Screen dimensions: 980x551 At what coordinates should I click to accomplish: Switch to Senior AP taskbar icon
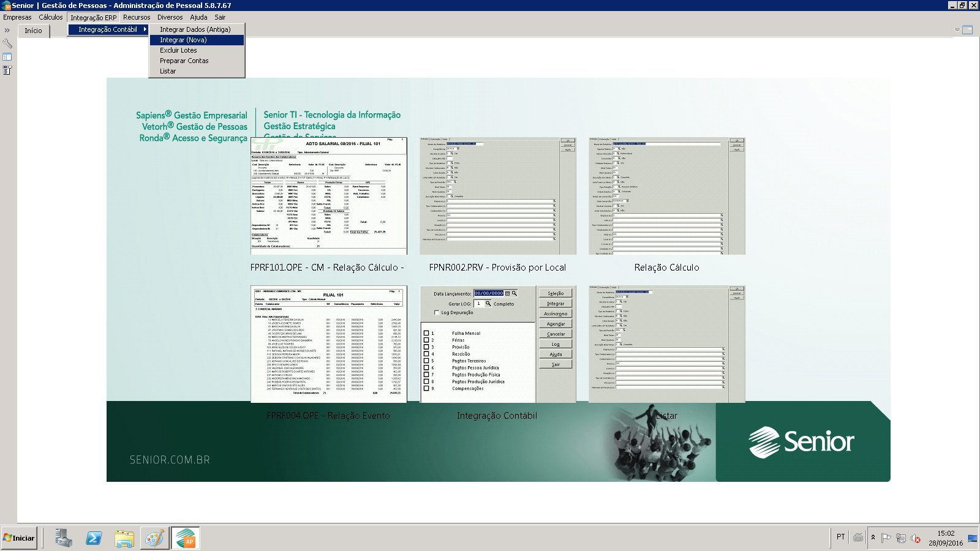click(x=185, y=538)
